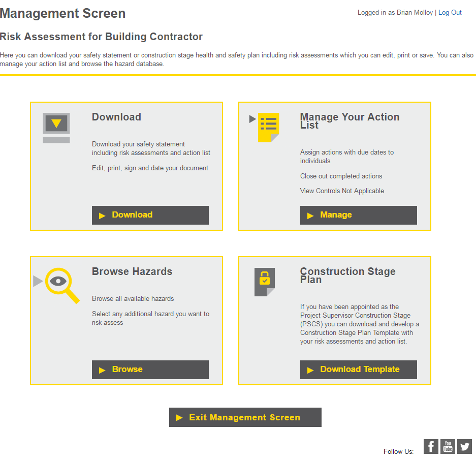Image resolution: width=476 pixels, height=461 pixels.
Task: Click the Management Screen title
Action: (62, 14)
